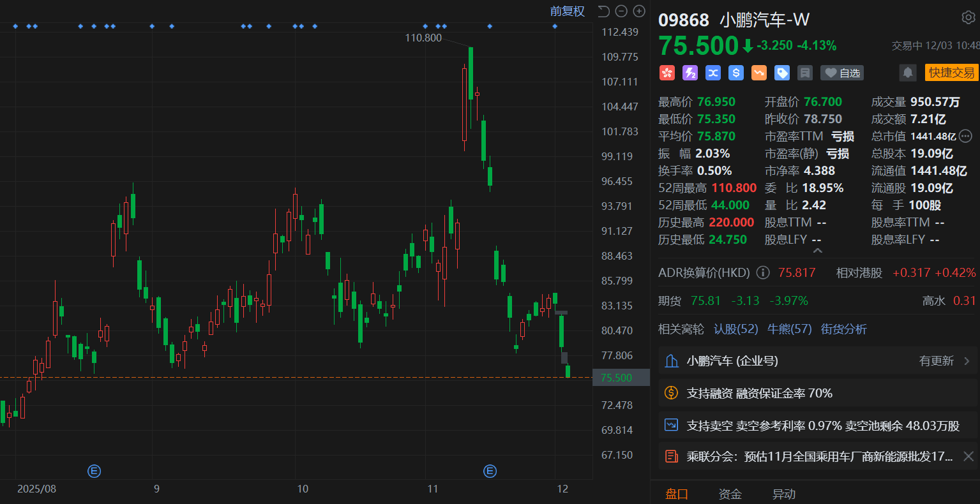
Task: Switch to the 异动 tab
Action: point(783,494)
